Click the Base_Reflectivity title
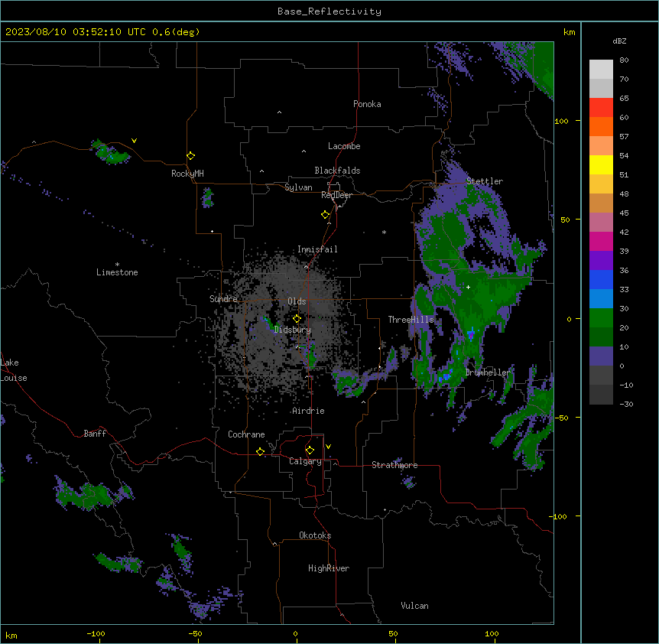The image size is (659, 644). pyautogui.click(x=329, y=11)
